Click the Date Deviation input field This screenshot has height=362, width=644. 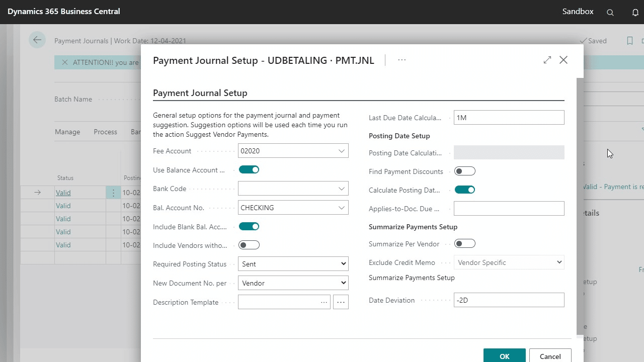click(509, 300)
